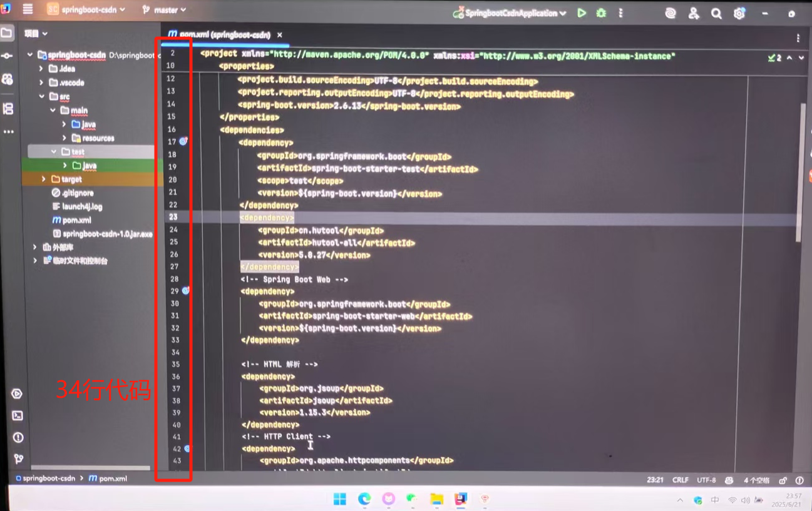Open IDE settings gear icon
Screen dimensions: 812x511
pos(739,13)
